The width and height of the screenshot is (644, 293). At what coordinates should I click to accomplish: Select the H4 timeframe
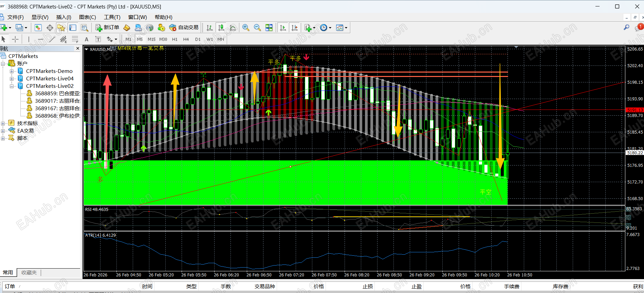tap(186, 39)
